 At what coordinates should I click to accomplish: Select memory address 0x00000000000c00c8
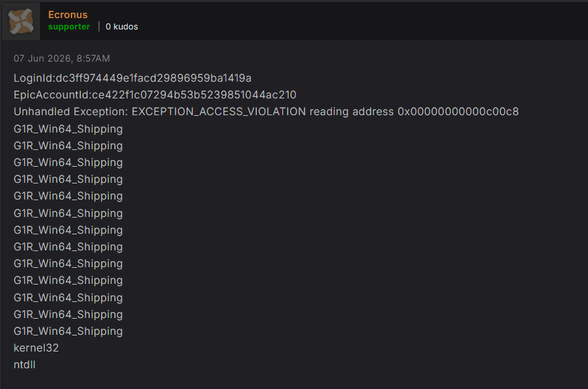(458, 112)
